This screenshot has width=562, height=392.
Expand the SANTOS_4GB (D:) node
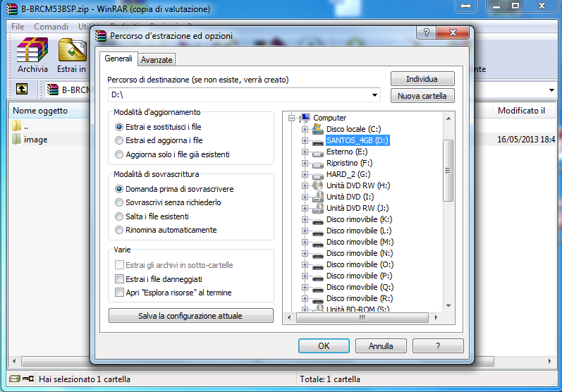[x=305, y=140]
